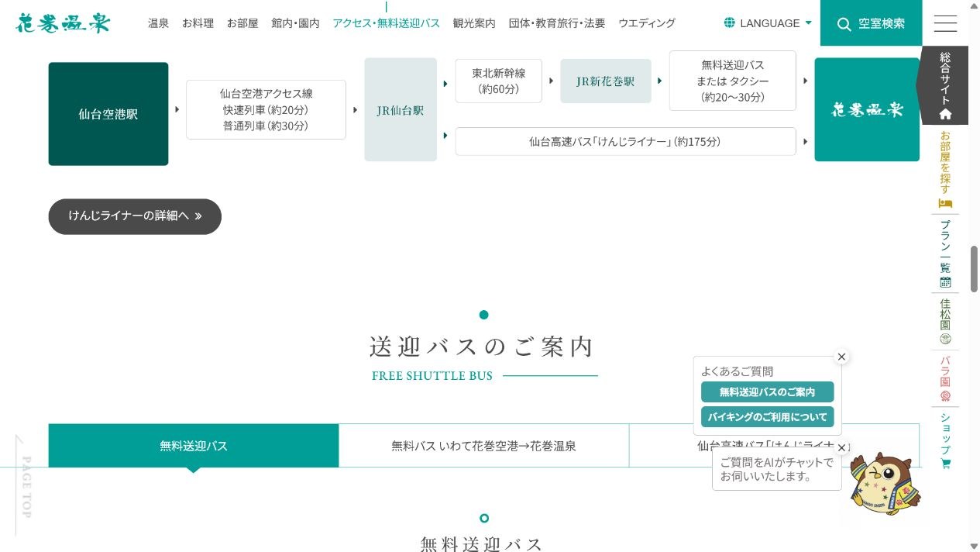Click the globe language icon
This screenshot has width=980, height=552.
[x=729, y=22]
